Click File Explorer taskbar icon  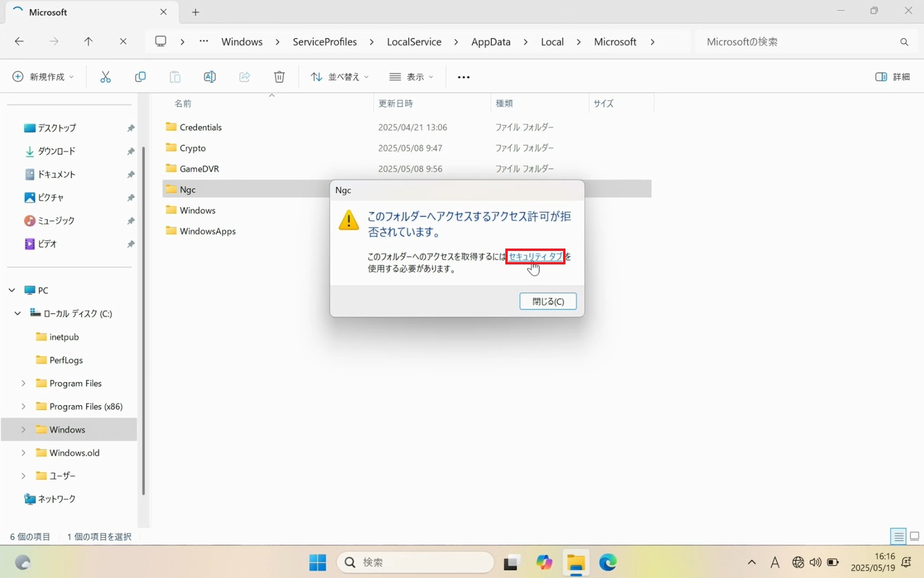[576, 562]
